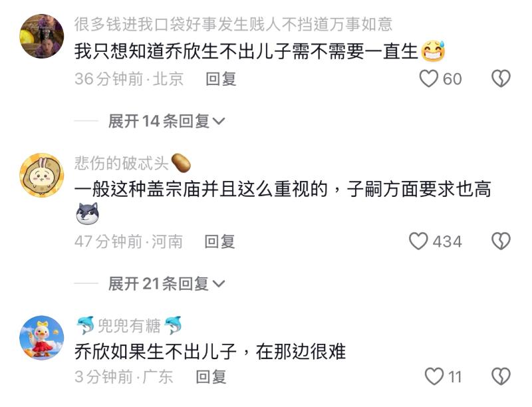Click the chevron beside 展开21条回复

click(x=218, y=284)
